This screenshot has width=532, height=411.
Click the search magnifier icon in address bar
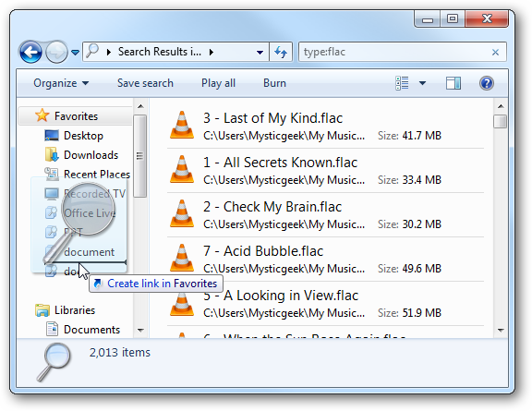click(x=92, y=52)
